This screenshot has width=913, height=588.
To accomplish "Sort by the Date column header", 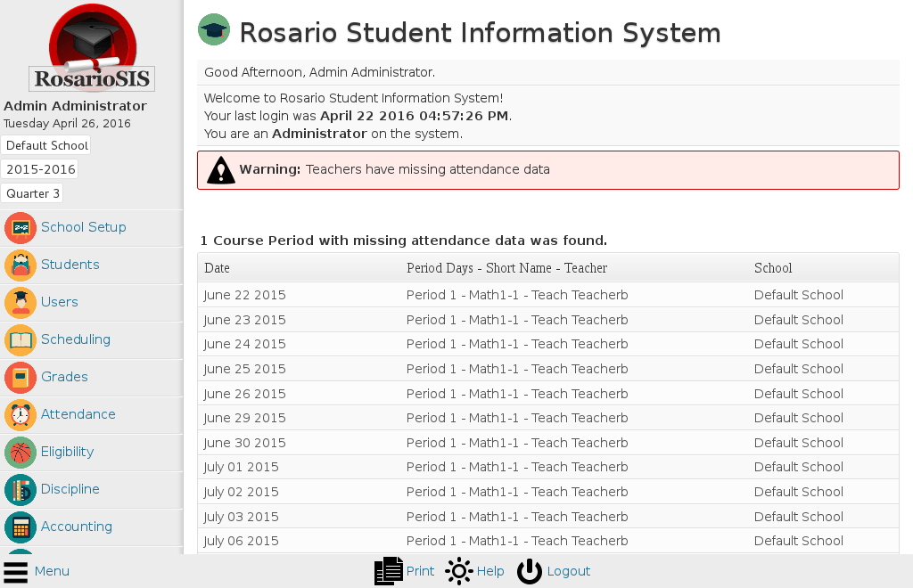I will tap(218, 268).
